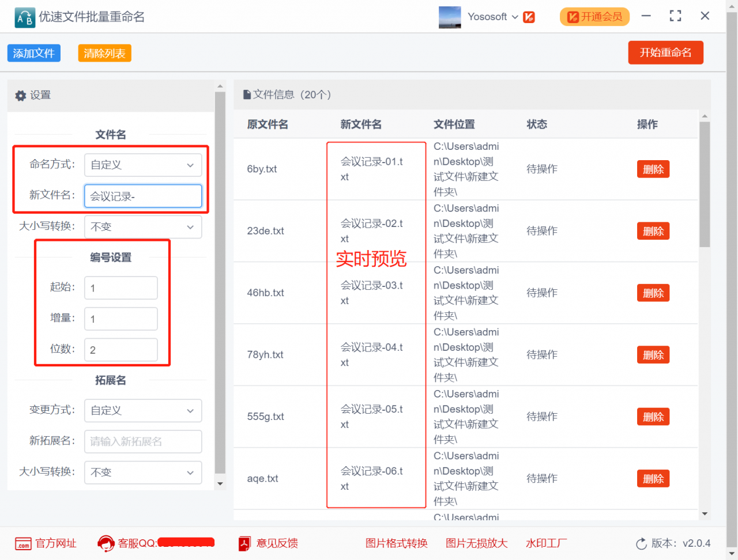
Task: Click the document icon beside 文件信息
Action: (x=247, y=94)
